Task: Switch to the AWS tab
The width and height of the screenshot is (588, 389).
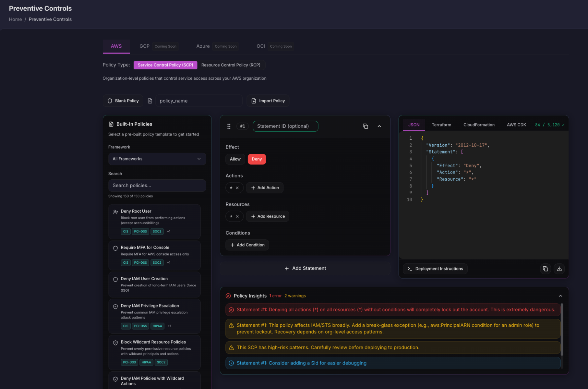Action: (116, 46)
